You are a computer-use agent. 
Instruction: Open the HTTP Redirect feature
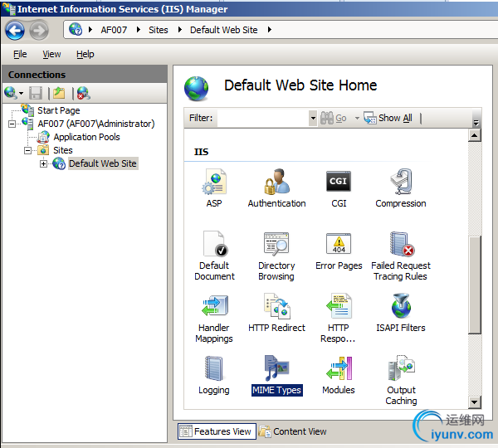click(276, 313)
